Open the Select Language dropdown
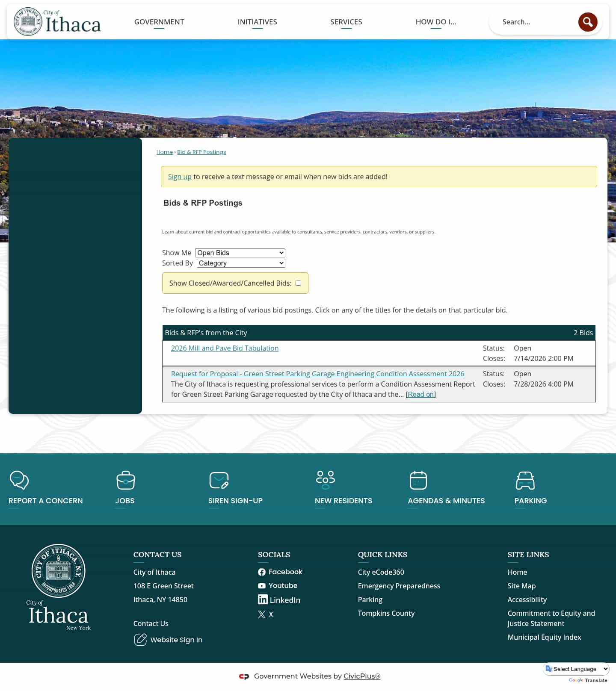The height and width of the screenshot is (691, 616). click(576, 669)
